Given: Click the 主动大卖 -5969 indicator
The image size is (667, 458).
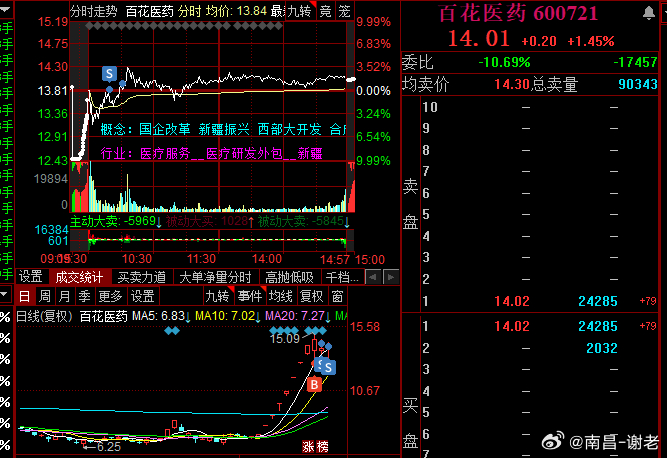Looking at the screenshot, I should tap(116, 221).
